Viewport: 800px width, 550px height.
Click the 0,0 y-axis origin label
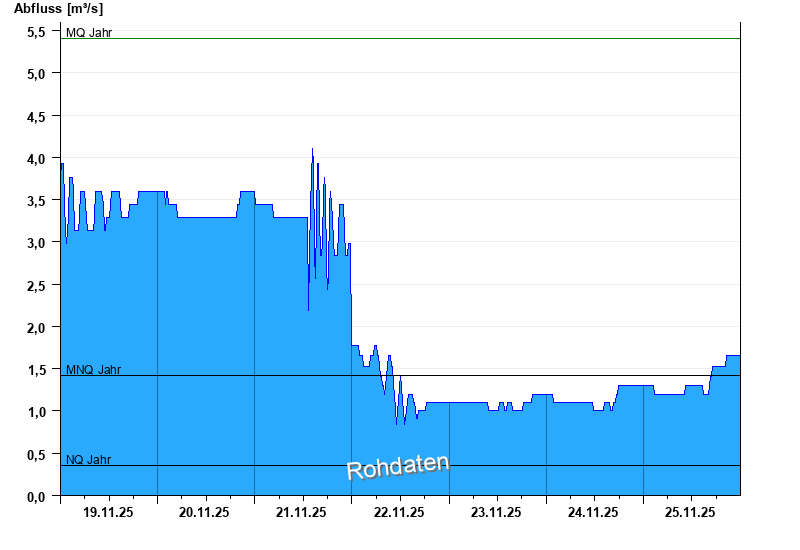[x=36, y=496]
